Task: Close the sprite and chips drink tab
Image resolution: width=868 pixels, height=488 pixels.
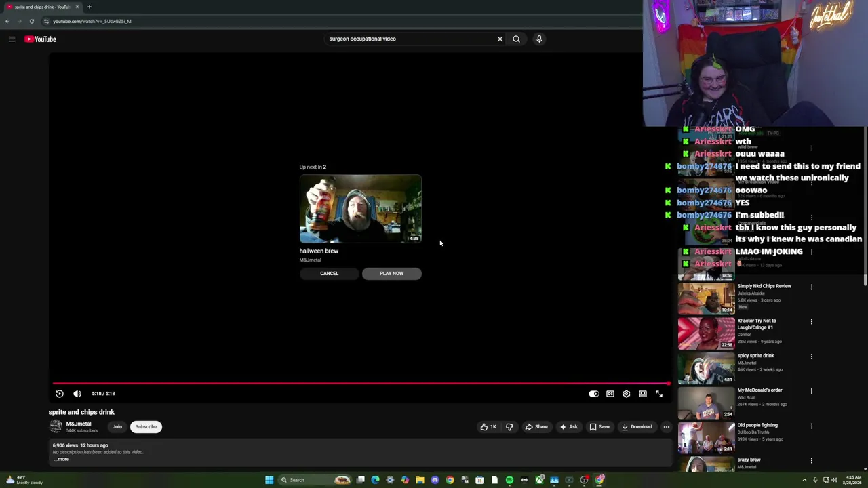Action: pyautogui.click(x=77, y=7)
